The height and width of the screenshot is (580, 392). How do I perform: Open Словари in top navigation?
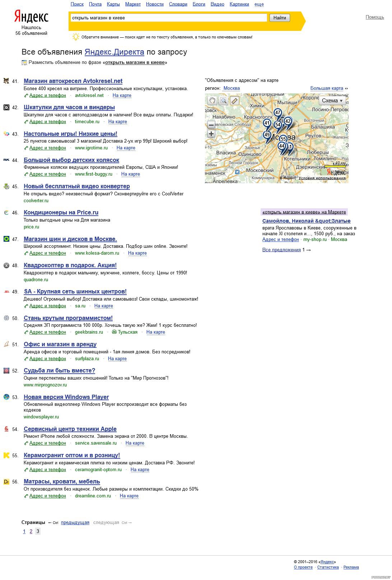tap(178, 4)
